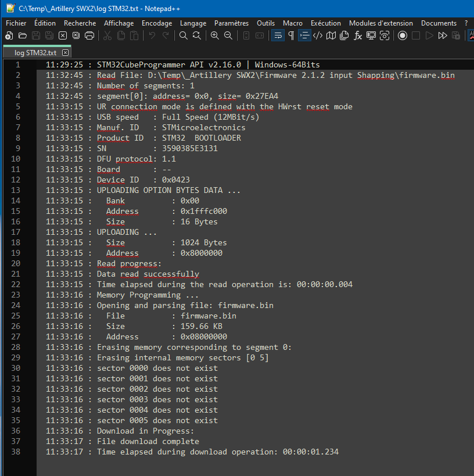Viewport: 474px width, 476px height.
Task: Click the Save All icon
Action: pos(49,35)
